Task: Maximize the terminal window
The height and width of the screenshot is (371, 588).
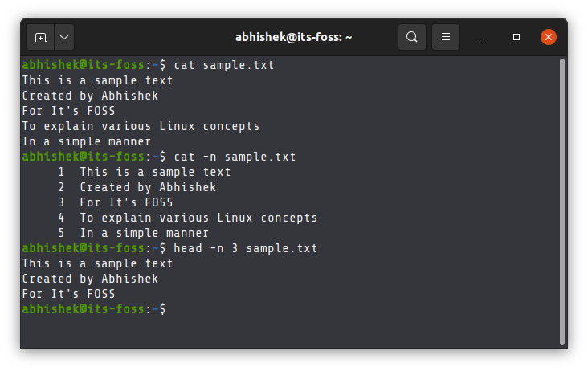Action: tap(517, 37)
